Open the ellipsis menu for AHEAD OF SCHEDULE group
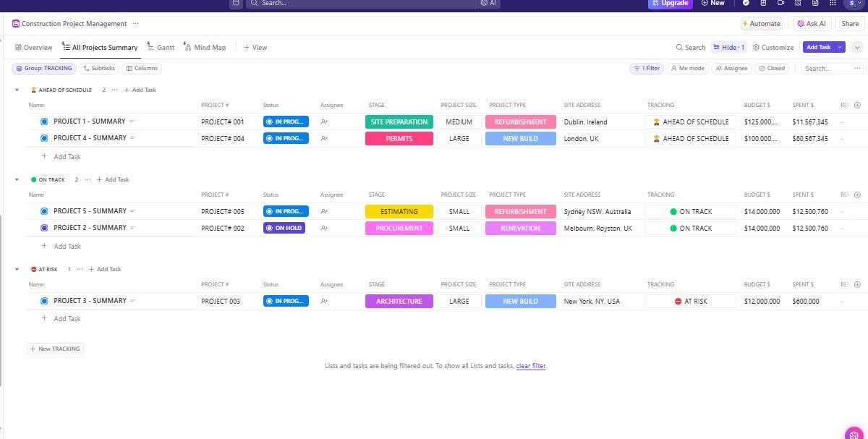This screenshot has width=868, height=439. (114, 90)
